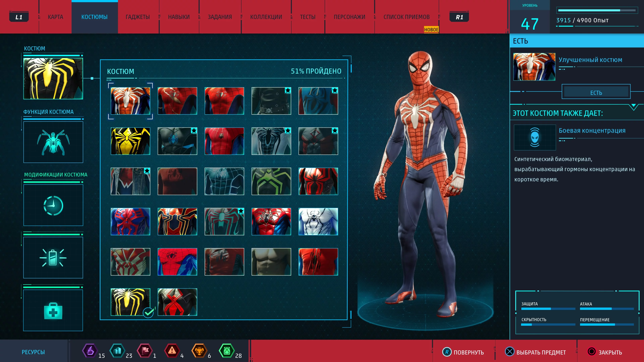
Task: Select the dark red Last Stand jacket suit
Action: tap(224, 262)
